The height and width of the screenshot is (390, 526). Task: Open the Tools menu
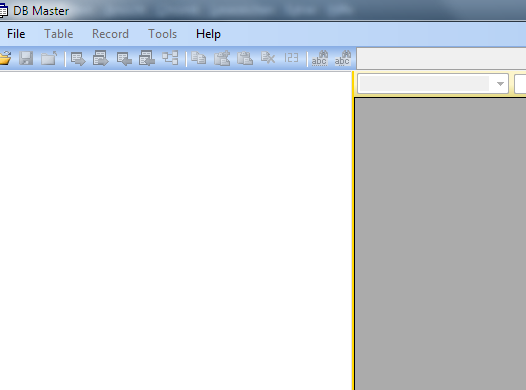pyautogui.click(x=163, y=34)
